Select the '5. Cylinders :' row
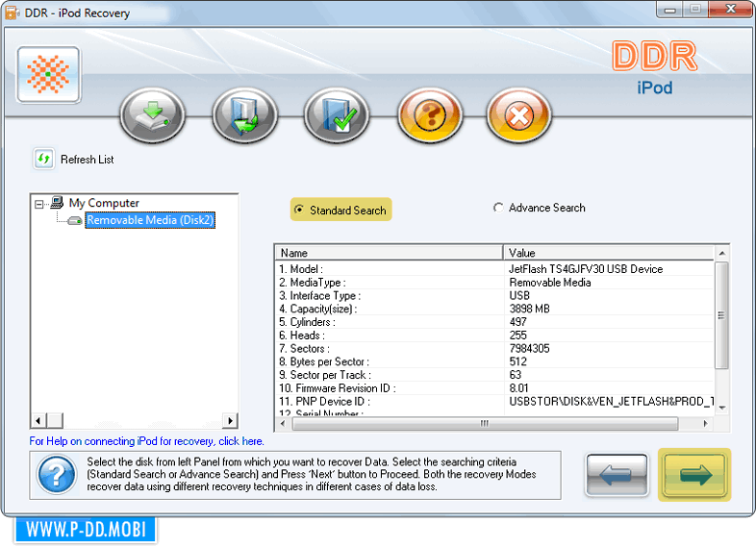 coord(494,322)
